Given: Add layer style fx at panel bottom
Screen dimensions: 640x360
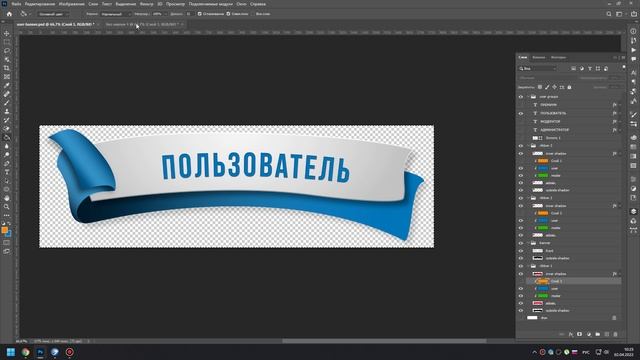Looking at the screenshot, I should click(571, 334).
